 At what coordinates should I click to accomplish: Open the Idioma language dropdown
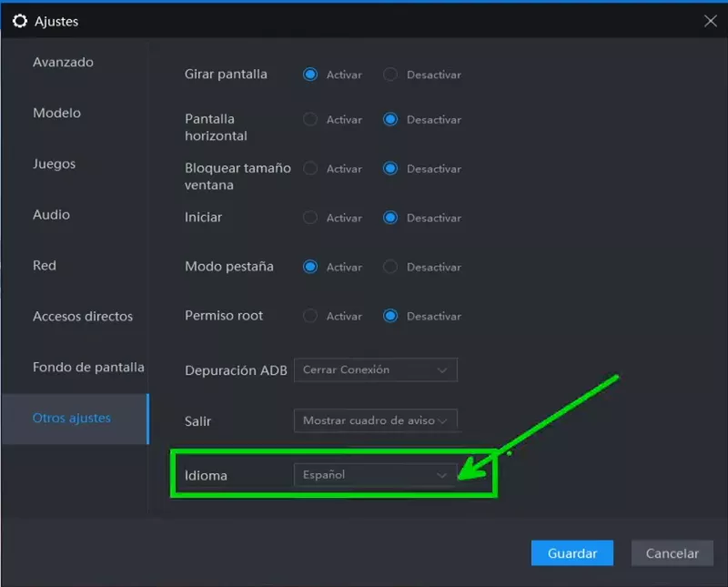[x=375, y=475]
